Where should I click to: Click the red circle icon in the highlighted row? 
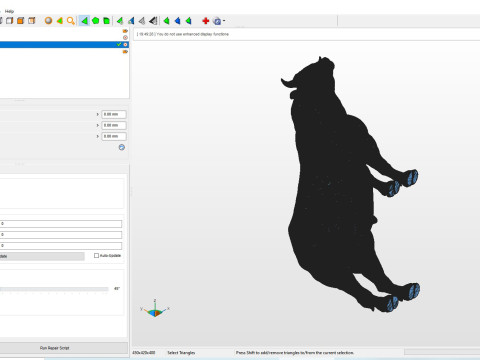(125, 44)
